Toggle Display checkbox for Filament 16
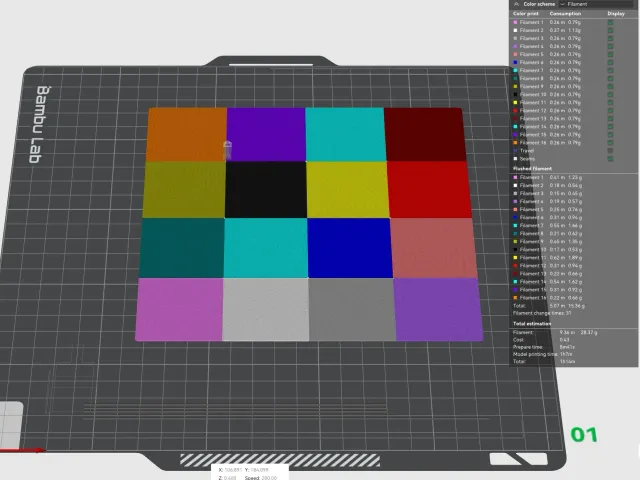Image resolution: width=640 pixels, height=480 pixels. pyautogui.click(x=610, y=143)
